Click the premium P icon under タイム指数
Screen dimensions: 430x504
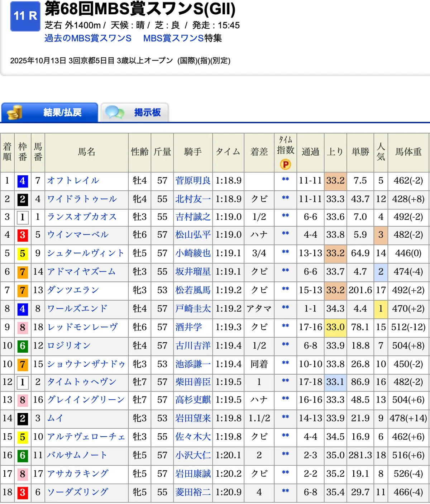click(x=286, y=165)
